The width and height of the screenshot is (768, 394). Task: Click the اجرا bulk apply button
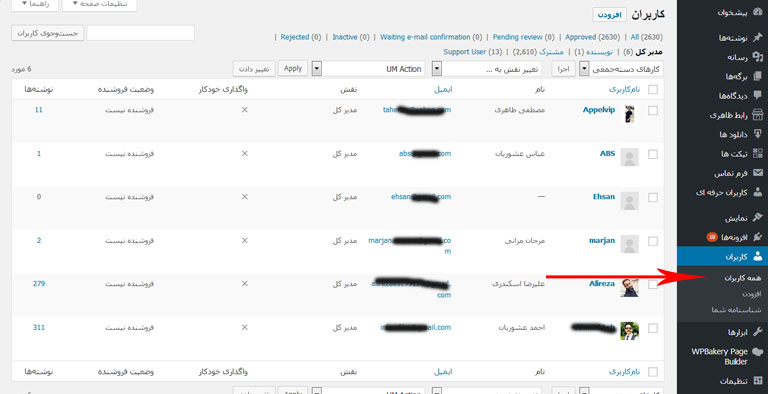563,69
